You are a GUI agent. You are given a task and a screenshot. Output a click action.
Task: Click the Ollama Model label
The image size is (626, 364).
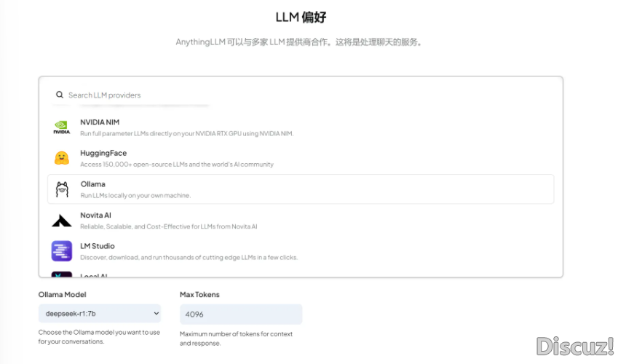63,295
